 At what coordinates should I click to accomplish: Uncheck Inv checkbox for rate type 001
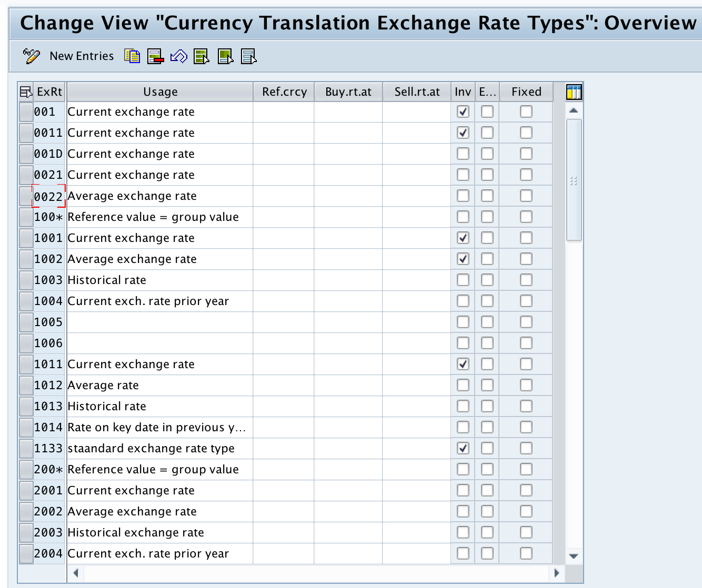coord(463,111)
